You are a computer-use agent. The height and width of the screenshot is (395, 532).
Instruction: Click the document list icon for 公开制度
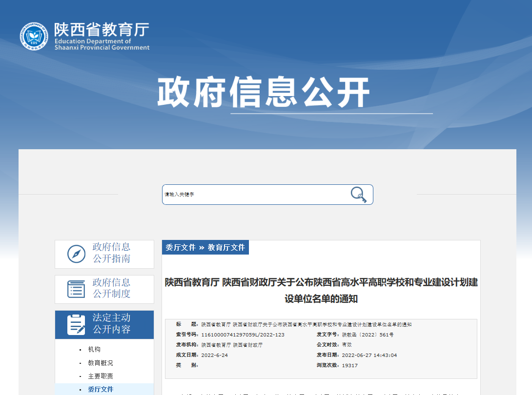point(76,289)
